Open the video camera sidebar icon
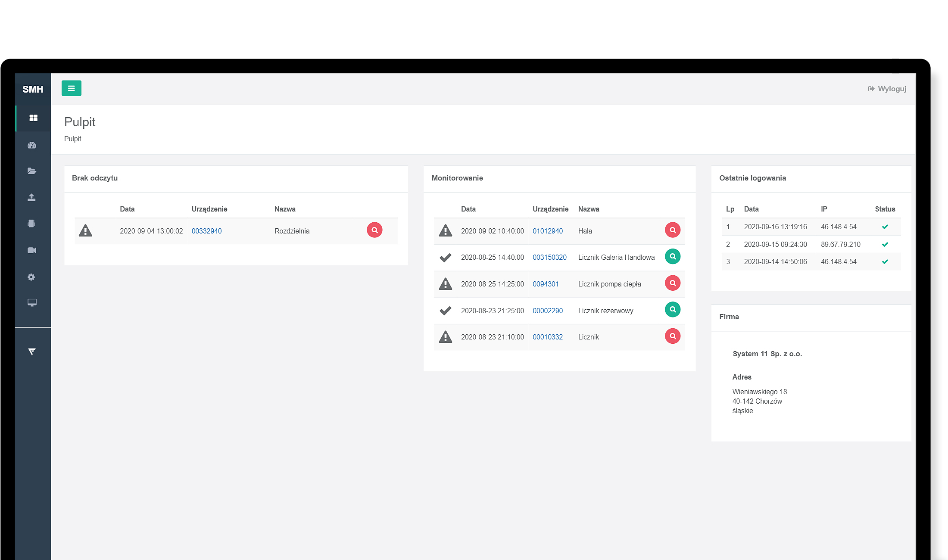Viewport: 948px width, 560px height. [32, 250]
